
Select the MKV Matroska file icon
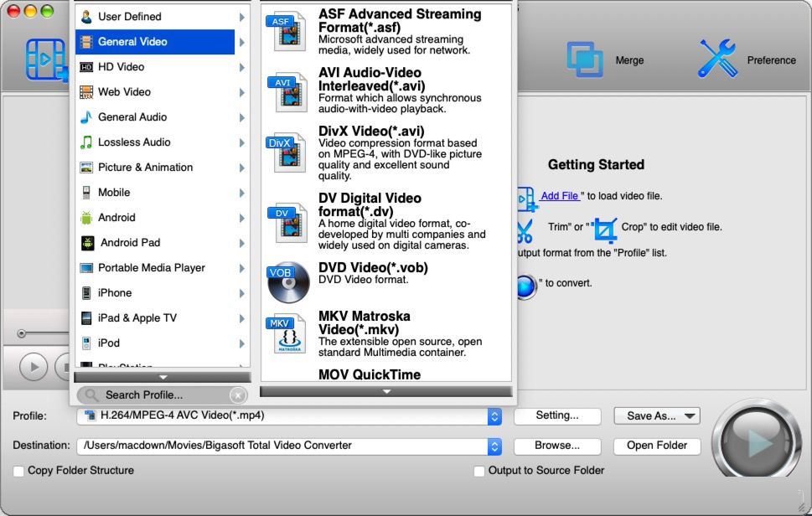(287, 334)
